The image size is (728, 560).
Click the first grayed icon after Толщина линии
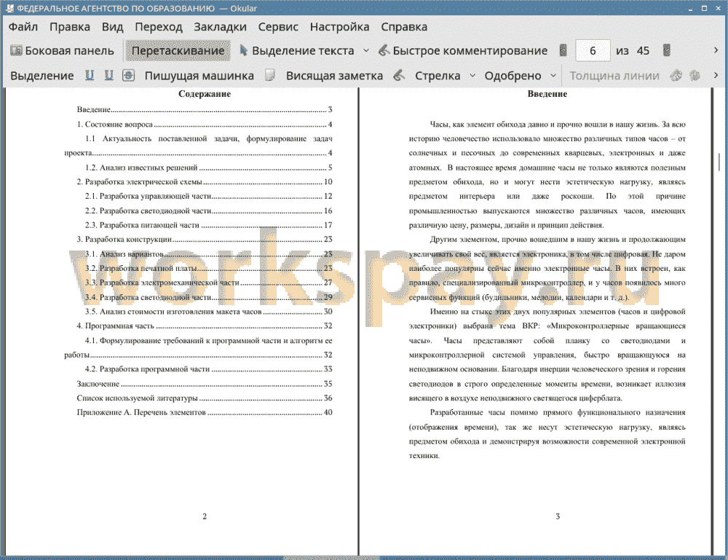[676, 75]
